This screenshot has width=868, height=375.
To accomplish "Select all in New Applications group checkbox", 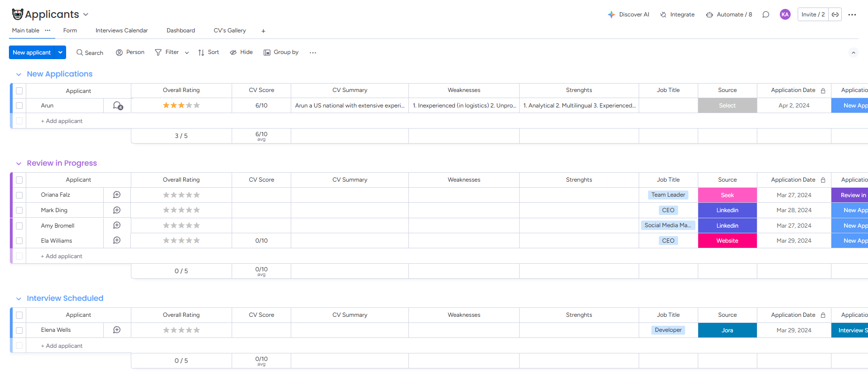I will tap(19, 91).
